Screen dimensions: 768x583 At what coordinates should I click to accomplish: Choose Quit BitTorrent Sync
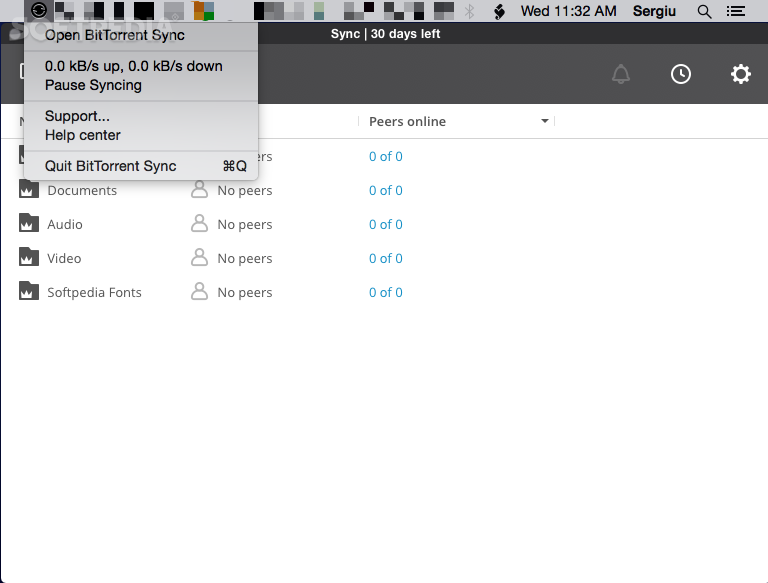(x=110, y=166)
